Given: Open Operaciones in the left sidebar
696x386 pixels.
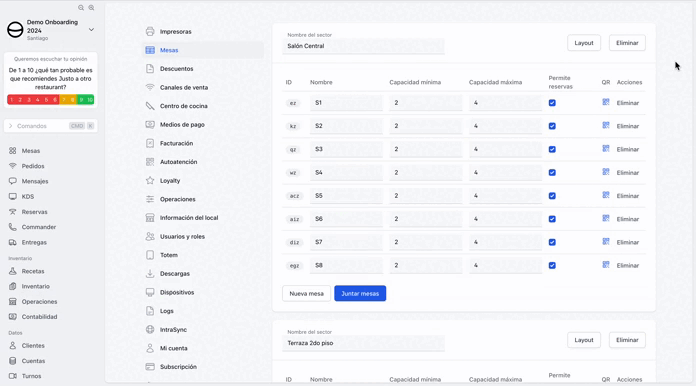Looking at the screenshot, I should (x=39, y=302).
